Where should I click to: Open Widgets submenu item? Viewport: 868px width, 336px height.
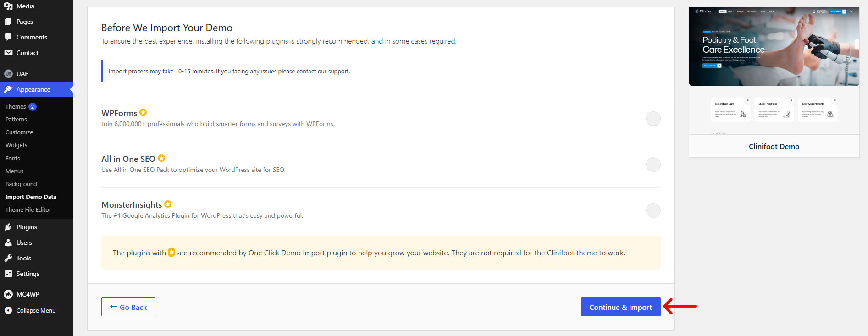pos(17,145)
